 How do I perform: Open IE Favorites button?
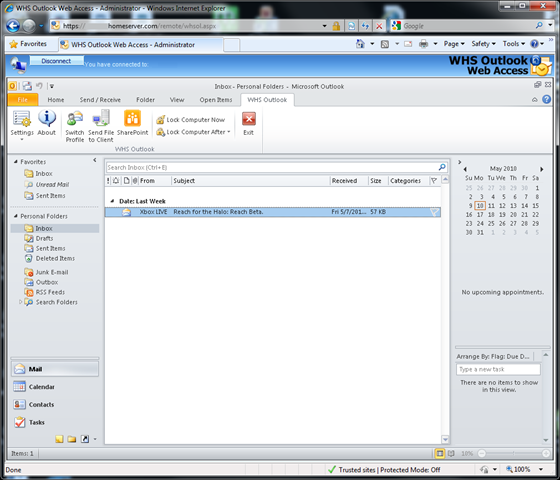28,44
